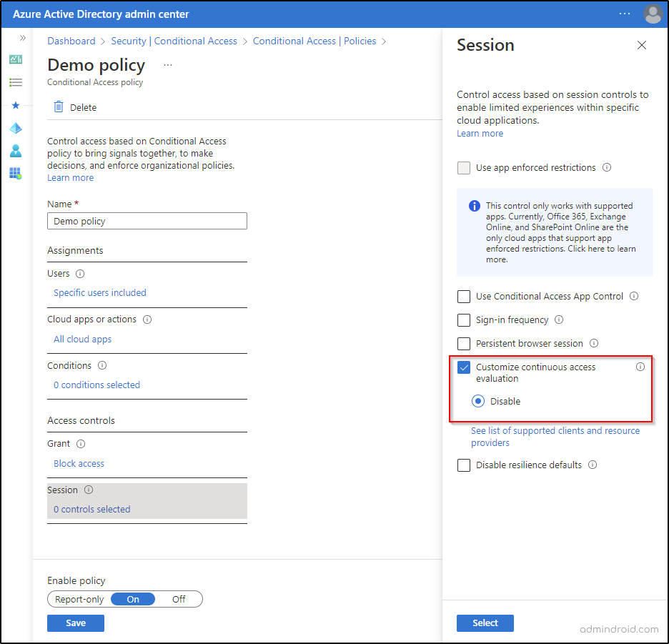
Task: Click the Delete policy button label
Action: [83, 107]
